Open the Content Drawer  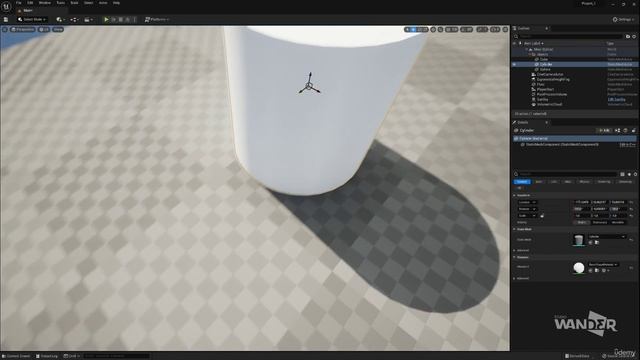[x=16, y=356]
